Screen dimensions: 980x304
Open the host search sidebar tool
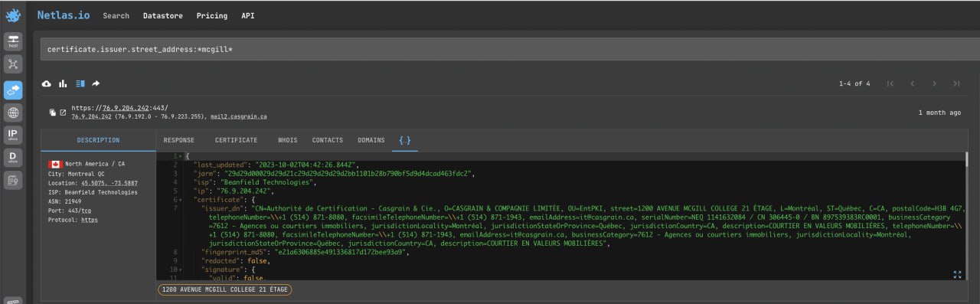pos(13,41)
